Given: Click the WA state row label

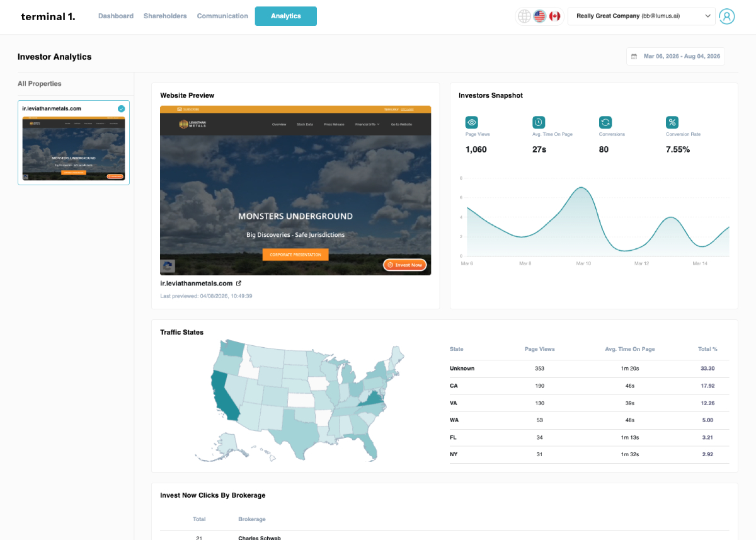Looking at the screenshot, I should point(454,420).
